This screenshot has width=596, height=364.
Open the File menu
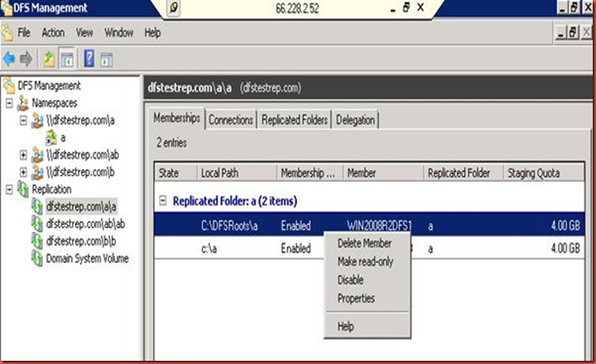coord(24,33)
